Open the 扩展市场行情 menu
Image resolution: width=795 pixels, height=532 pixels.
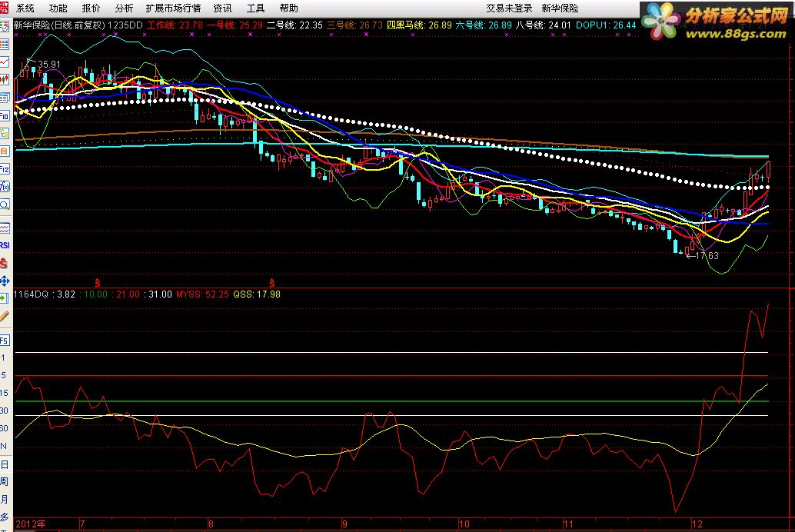pyautogui.click(x=174, y=8)
